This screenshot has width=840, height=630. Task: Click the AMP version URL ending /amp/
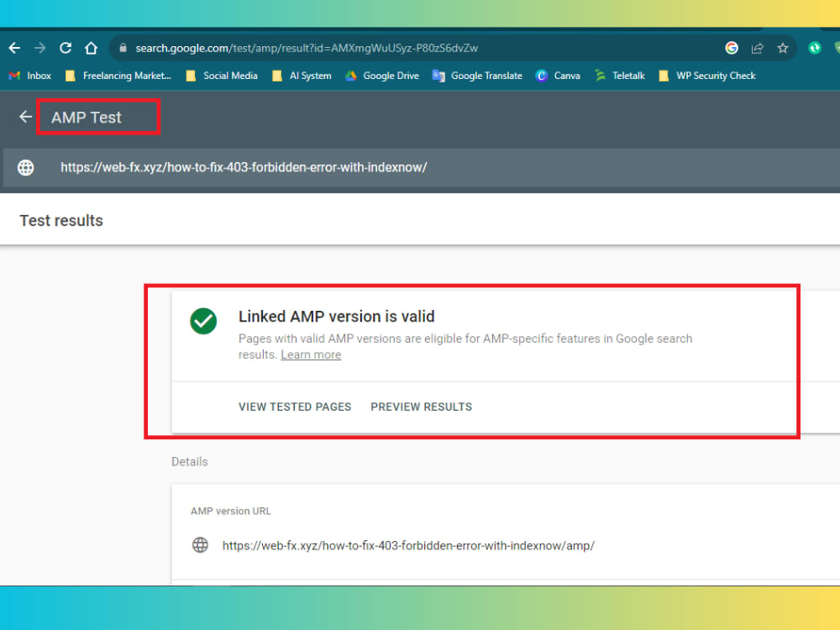pos(408,546)
